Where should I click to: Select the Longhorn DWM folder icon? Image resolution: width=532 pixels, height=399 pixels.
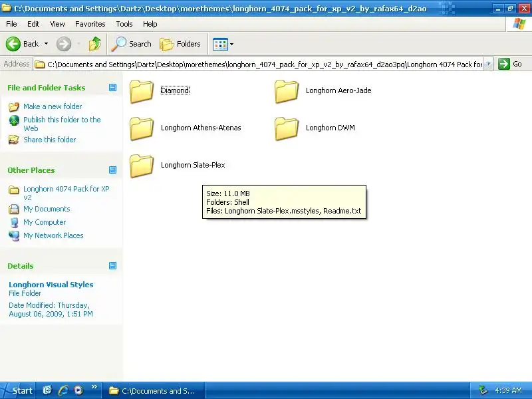tap(287, 128)
